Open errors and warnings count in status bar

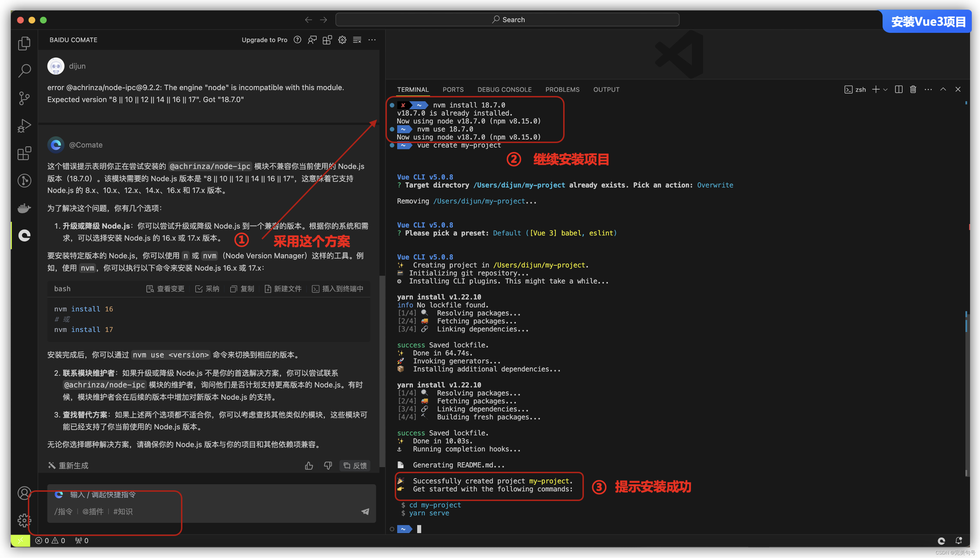(50, 540)
